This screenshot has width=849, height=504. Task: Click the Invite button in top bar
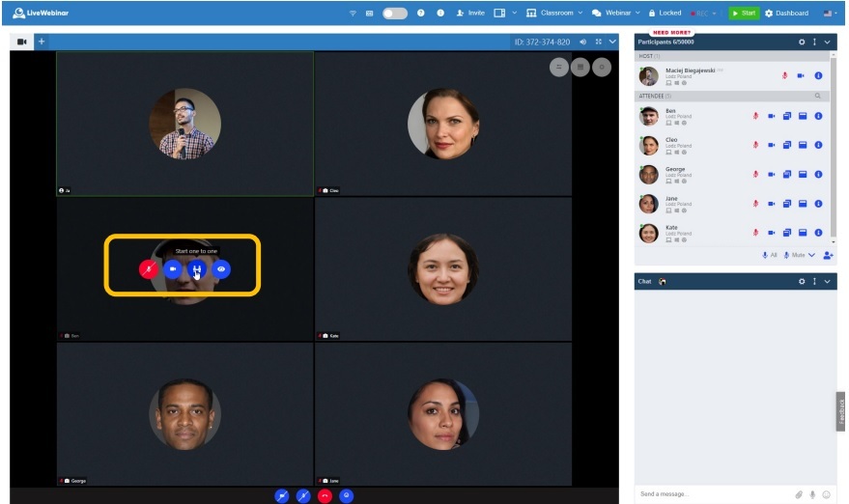tap(470, 14)
